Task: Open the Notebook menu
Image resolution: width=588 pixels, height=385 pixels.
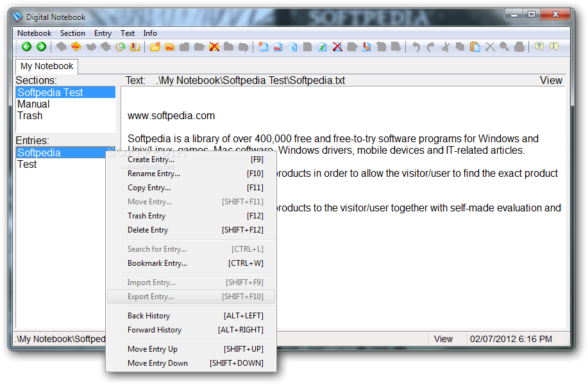Action: tap(34, 33)
